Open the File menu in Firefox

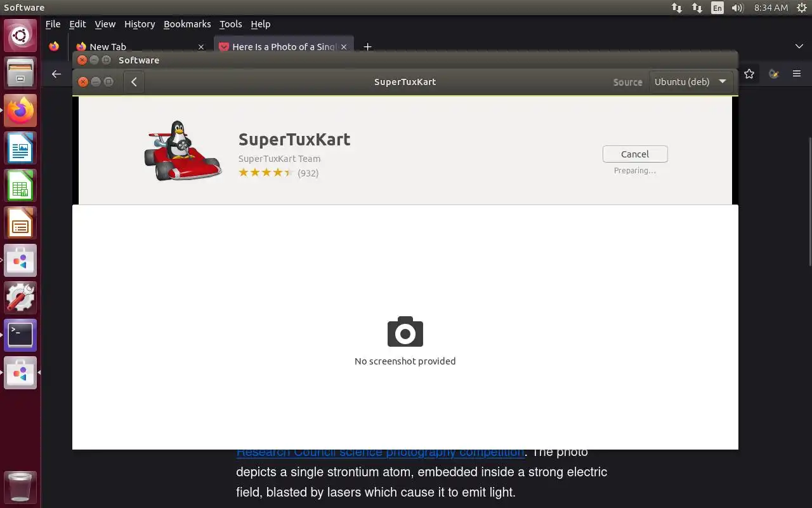53,24
